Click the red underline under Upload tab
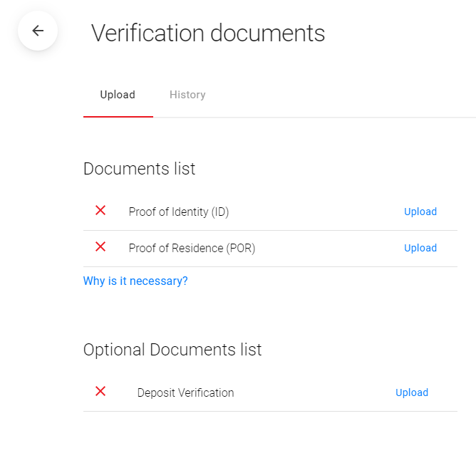This screenshot has width=476, height=458. click(x=118, y=116)
